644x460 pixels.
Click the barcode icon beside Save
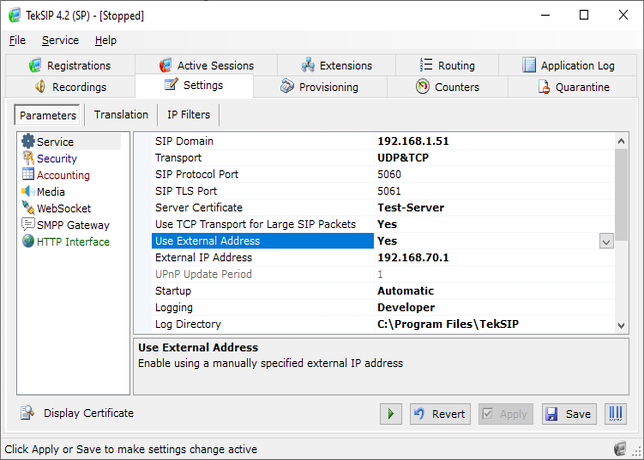click(x=615, y=414)
